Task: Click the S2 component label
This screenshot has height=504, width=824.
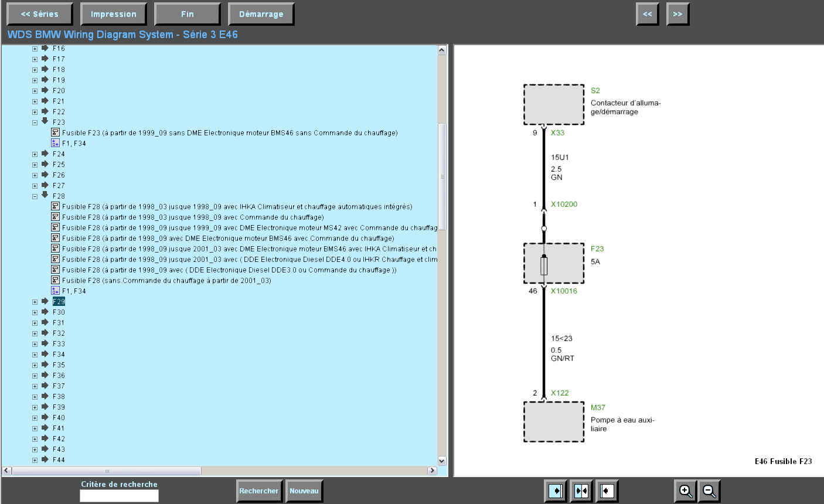Action: click(x=595, y=91)
